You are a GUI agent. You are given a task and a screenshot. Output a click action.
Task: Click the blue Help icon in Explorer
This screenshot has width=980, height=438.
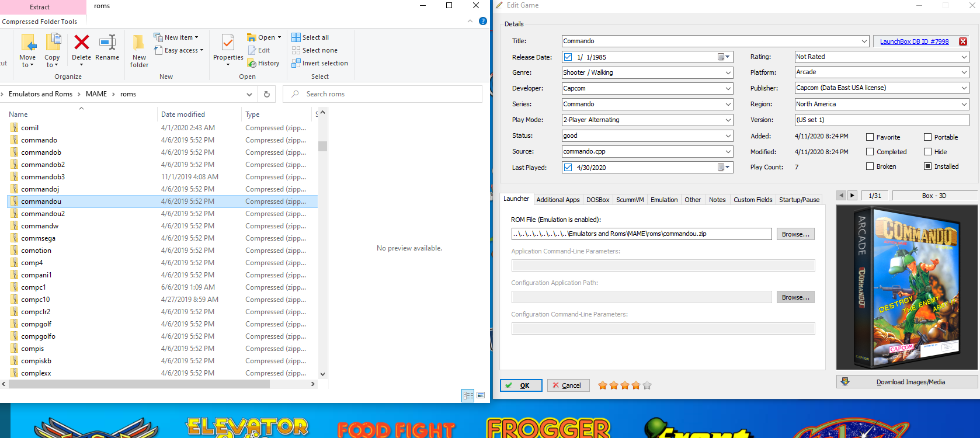tap(483, 21)
